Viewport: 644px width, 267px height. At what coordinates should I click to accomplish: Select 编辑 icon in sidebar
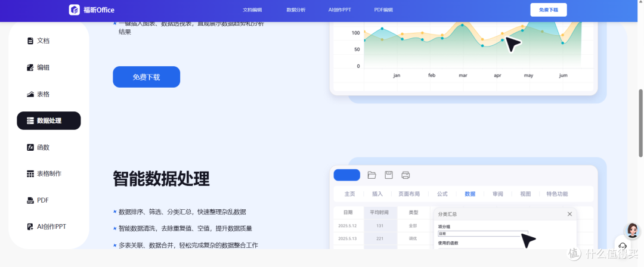click(x=30, y=67)
